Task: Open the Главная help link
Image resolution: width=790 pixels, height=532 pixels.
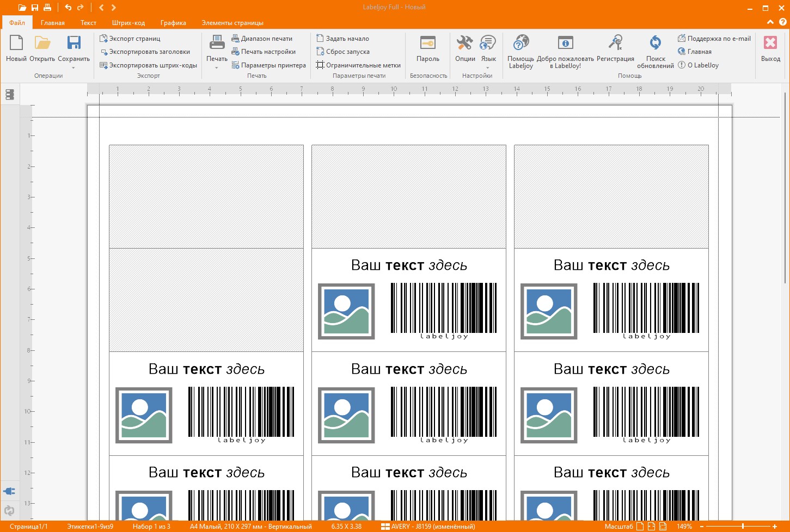Action: click(695, 52)
